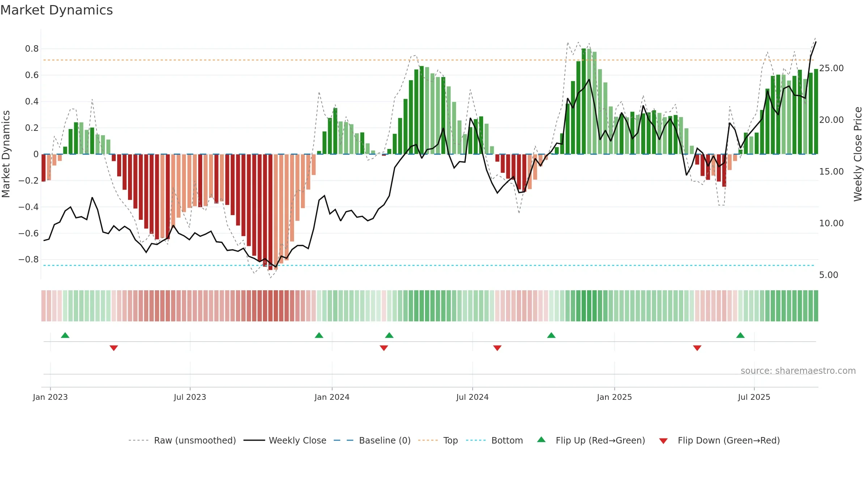Toggle the Top legend entry
Viewport: 868px width, 488px height.
click(x=438, y=440)
